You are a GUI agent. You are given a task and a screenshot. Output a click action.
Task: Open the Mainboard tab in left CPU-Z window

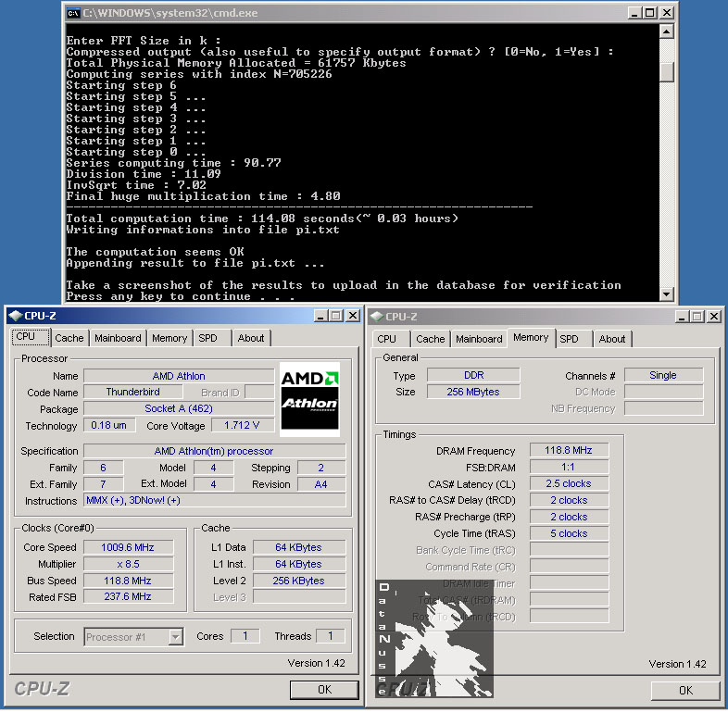tap(118, 338)
